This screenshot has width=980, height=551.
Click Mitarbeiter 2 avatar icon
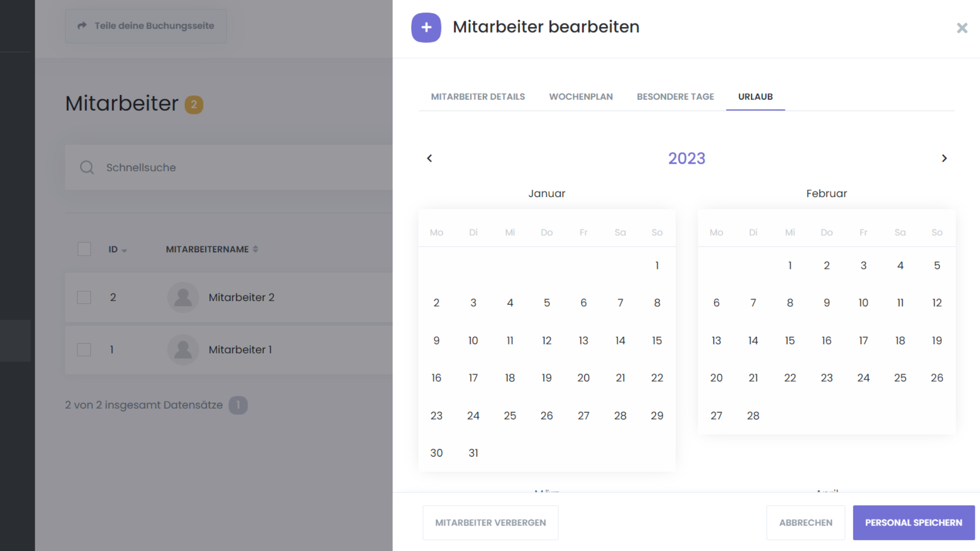pos(183,297)
